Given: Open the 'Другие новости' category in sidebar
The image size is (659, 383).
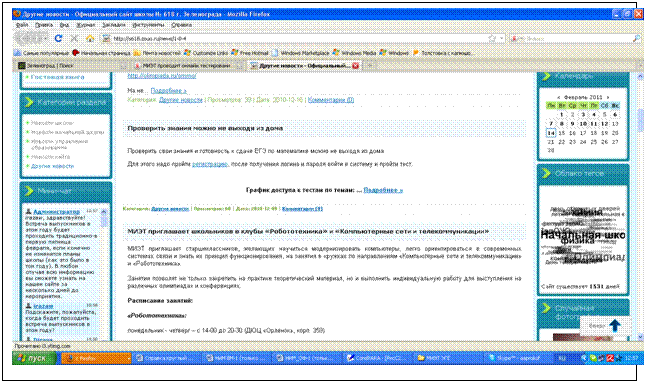Looking at the screenshot, I should 53,166.
